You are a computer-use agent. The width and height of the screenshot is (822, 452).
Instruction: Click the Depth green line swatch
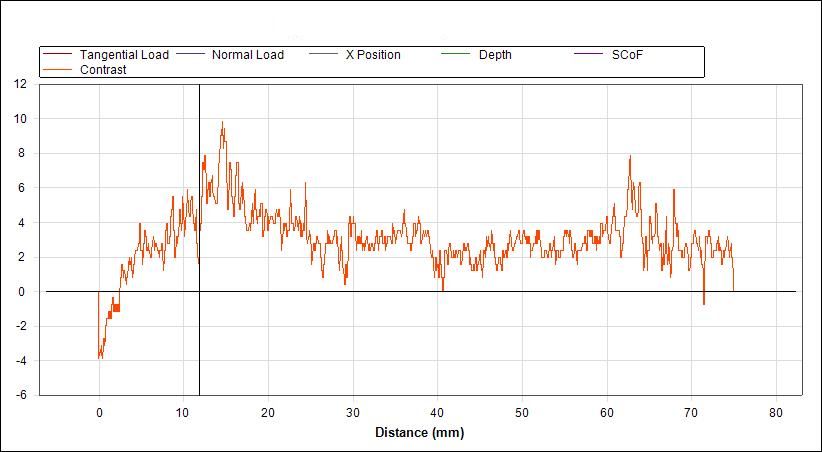click(x=458, y=55)
